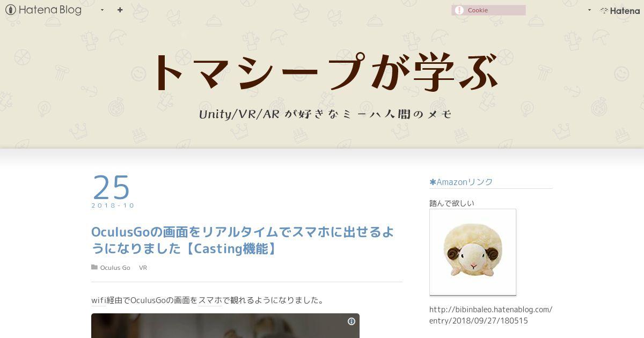
Task: Open the 2018-10 archive date link
Action: pos(113,205)
